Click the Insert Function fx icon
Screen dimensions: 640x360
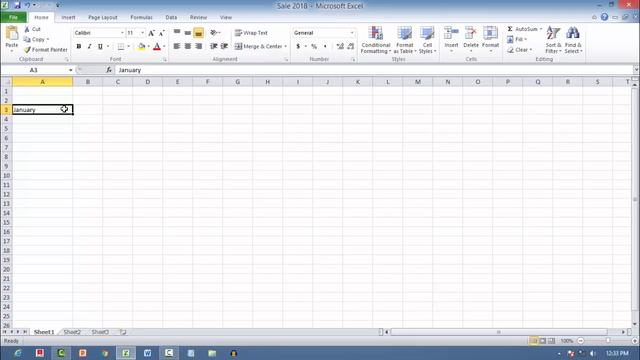tap(109, 70)
